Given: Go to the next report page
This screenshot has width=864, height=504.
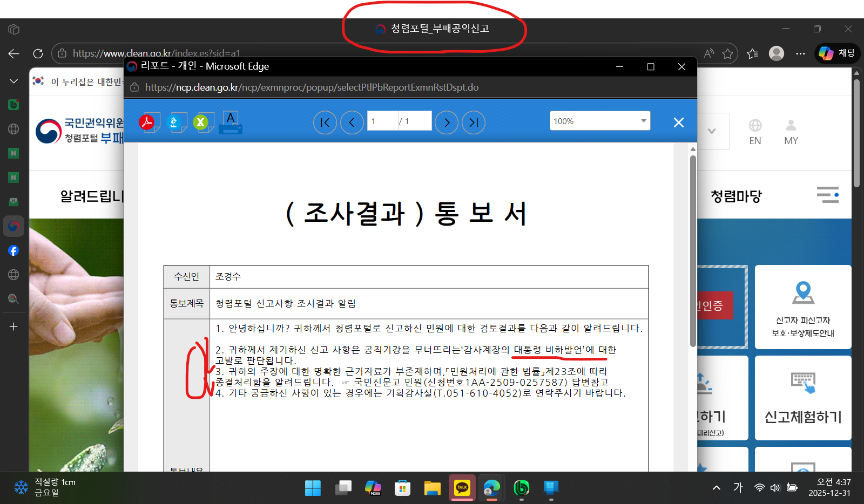Looking at the screenshot, I should pyautogui.click(x=447, y=122).
